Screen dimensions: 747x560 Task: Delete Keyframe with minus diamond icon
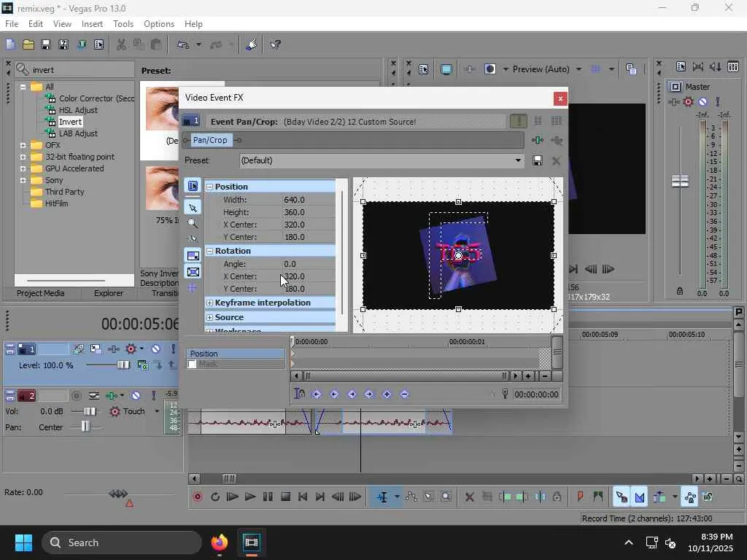(x=404, y=394)
